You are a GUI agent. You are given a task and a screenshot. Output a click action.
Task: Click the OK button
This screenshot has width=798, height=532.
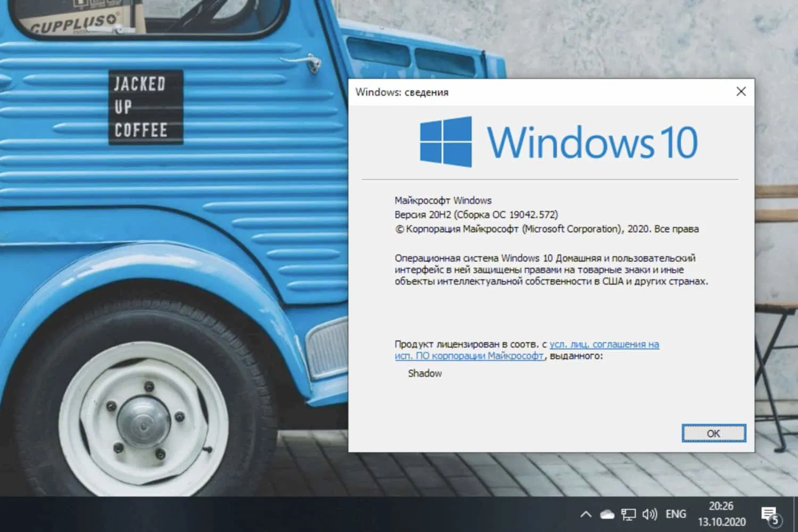[713, 433]
